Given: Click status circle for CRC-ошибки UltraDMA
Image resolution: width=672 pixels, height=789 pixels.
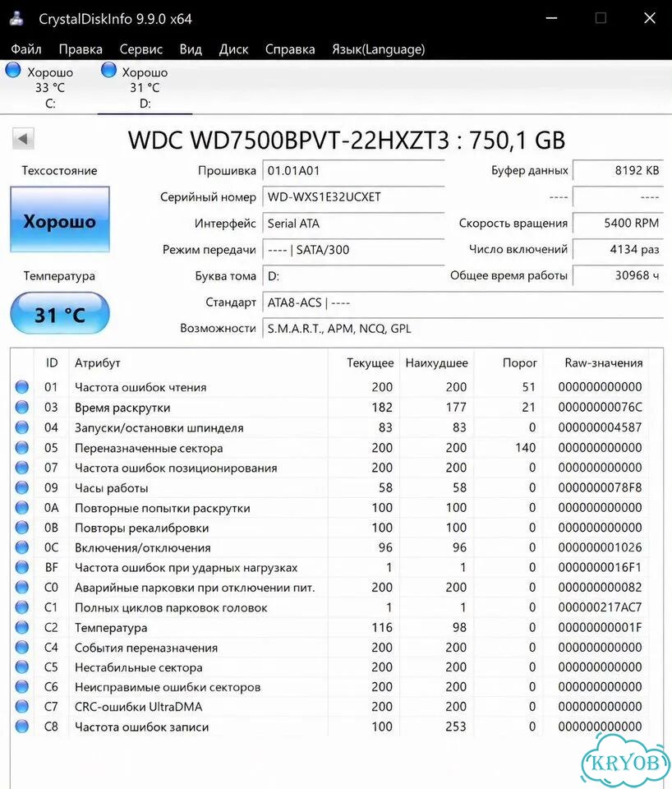Looking at the screenshot, I should point(21,707).
